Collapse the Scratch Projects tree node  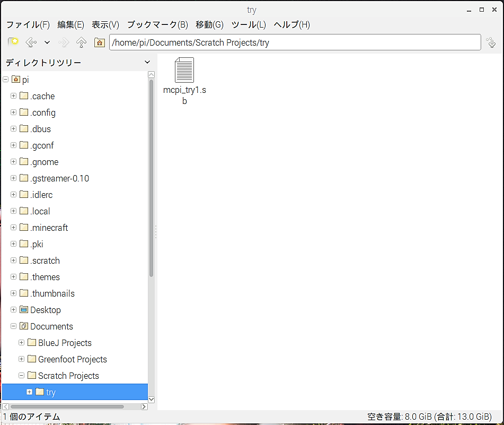[x=22, y=376]
